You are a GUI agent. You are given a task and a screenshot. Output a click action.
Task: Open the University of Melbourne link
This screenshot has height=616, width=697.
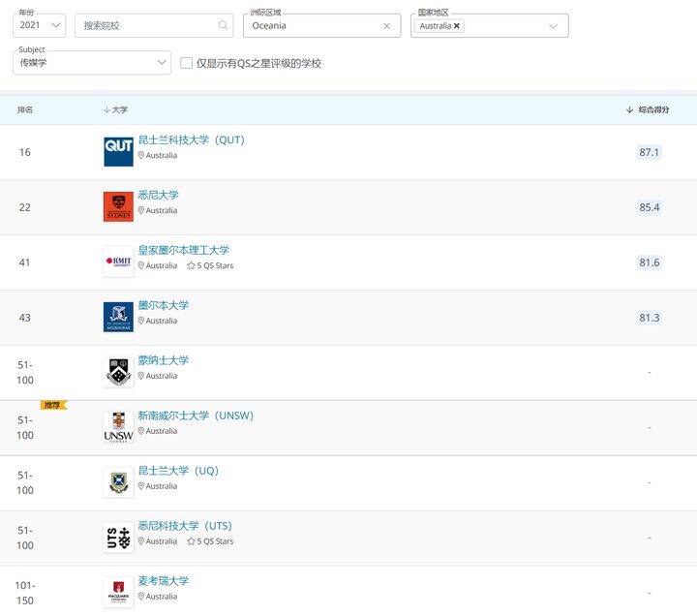(x=164, y=305)
